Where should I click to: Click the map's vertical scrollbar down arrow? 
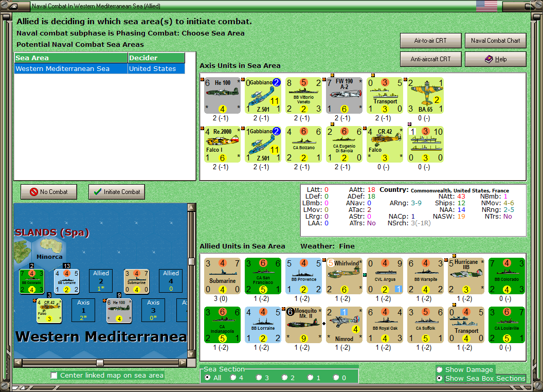point(191,354)
